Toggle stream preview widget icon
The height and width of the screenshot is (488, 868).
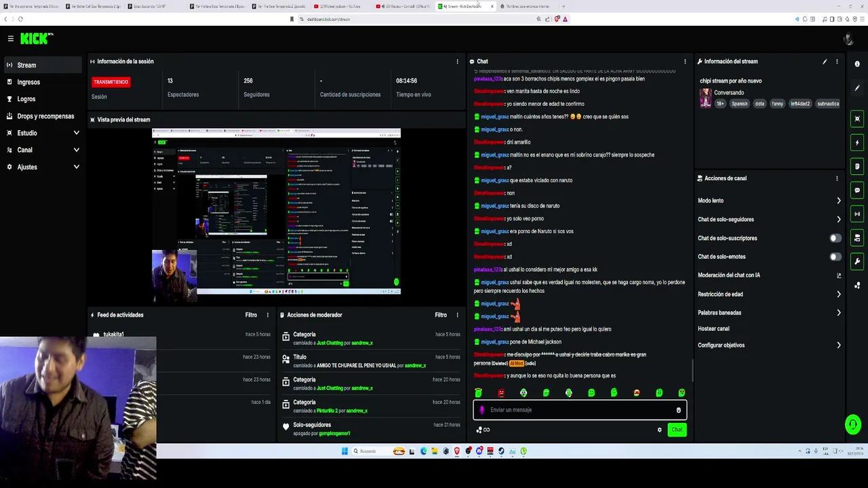857,119
